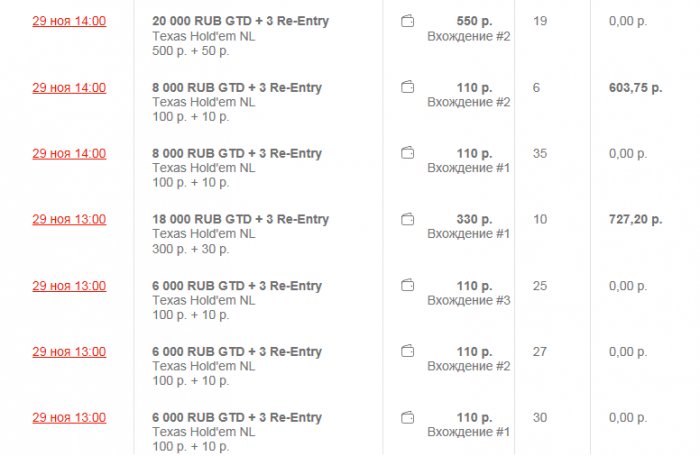The image size is (700, 456).
Task: Open 29 ноя 13:00 link of 6 000 RUB entry #2
Action: click(69, 351)
